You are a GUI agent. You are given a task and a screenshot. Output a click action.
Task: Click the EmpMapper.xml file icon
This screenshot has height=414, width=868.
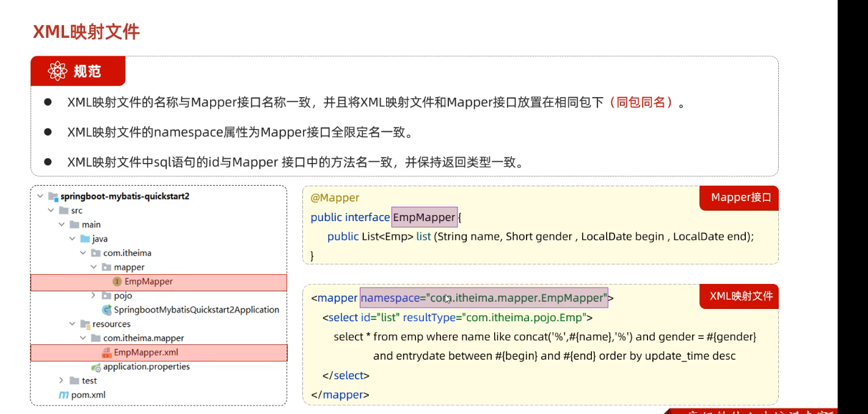tap(106, 352)
